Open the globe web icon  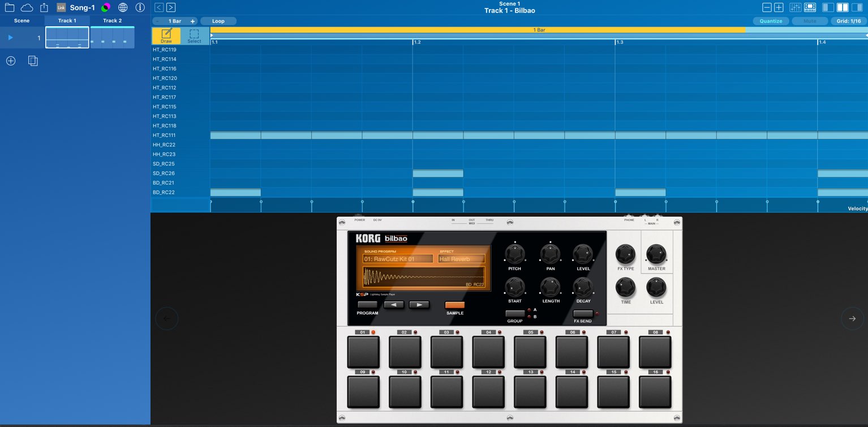click(123, 7)
